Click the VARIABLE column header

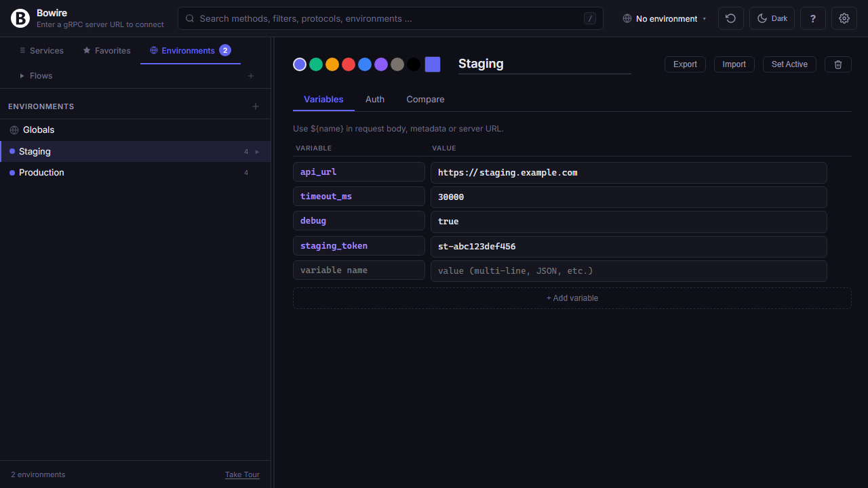pyautogui.click(x=314, y=148)
